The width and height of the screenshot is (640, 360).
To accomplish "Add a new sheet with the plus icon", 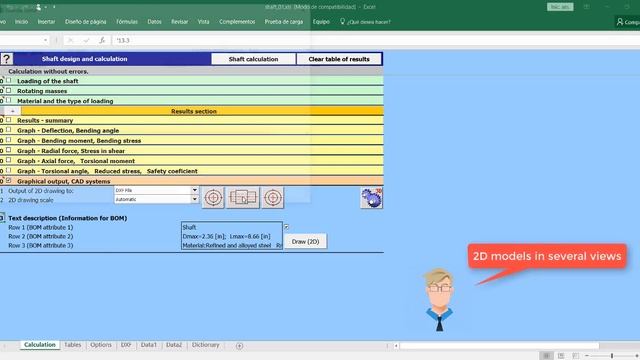I will (x=240, y=346).
